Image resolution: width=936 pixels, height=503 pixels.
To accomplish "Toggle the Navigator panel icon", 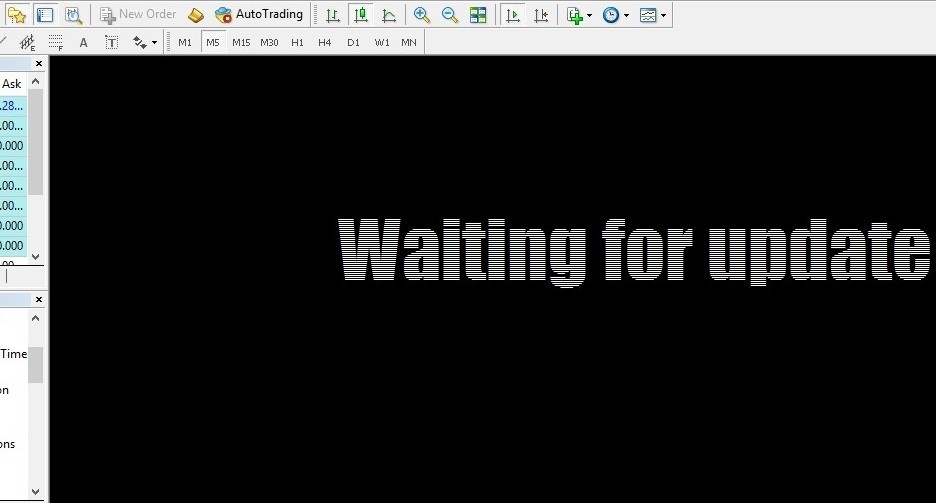I will (x=45, y=15).
